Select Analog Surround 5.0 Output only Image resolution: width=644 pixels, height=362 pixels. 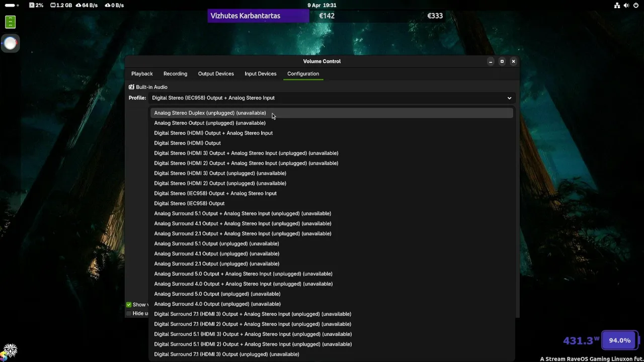point(332,294)
